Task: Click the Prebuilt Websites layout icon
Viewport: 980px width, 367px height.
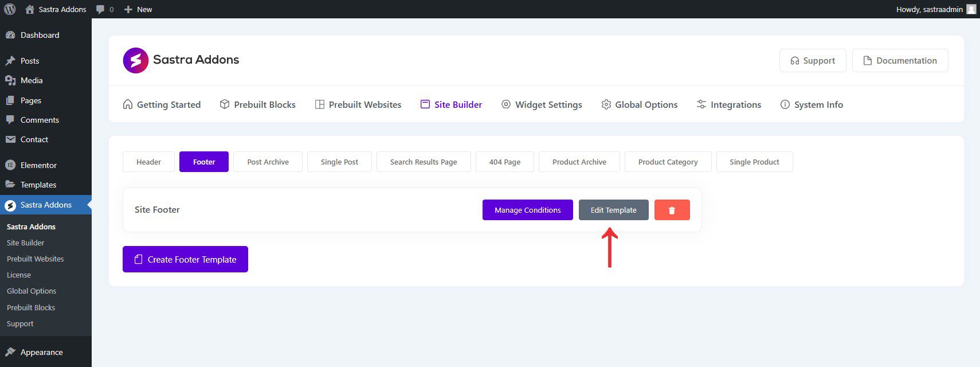Action: [320, 104]
